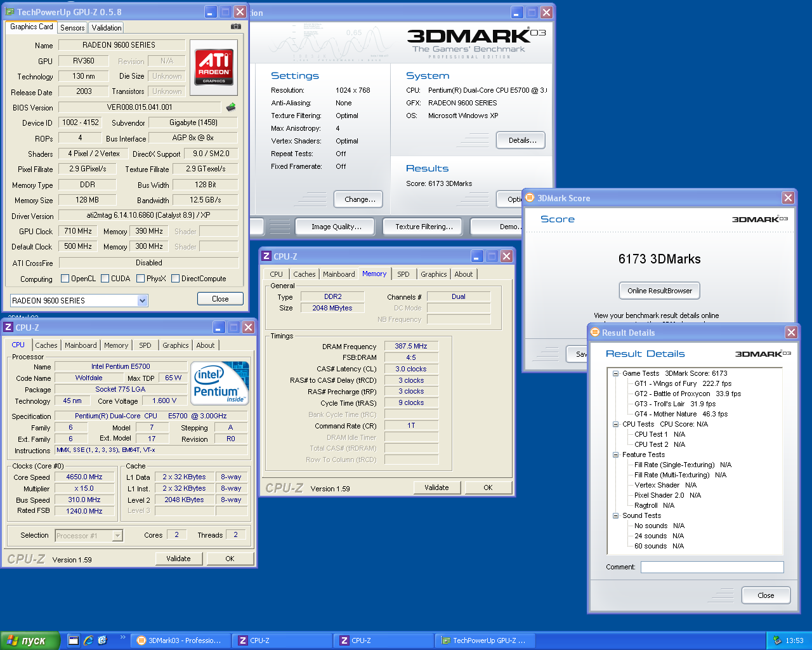Open the Graphics tab in the CPU-Z Memory window
Image resolution: width=812 pixels, height=650 pixels.
[434, 274]
